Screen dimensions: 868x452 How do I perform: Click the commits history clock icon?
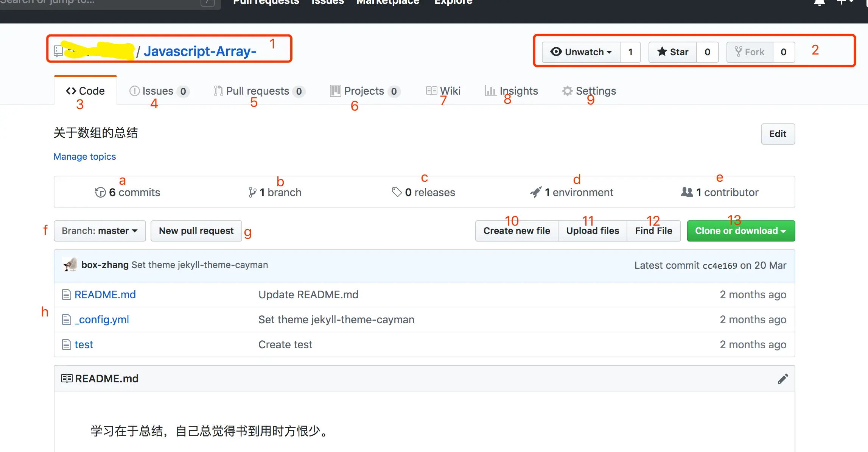tap(100, 192)
